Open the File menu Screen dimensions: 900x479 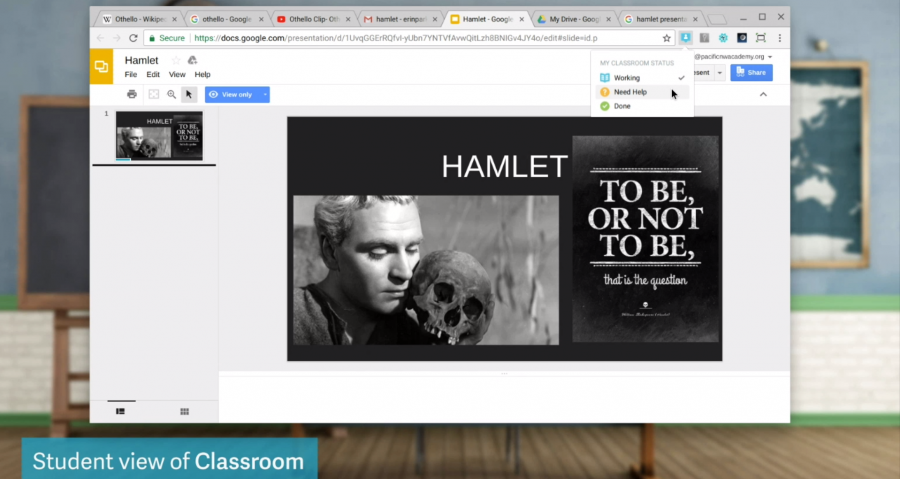(x=131, y=75)
